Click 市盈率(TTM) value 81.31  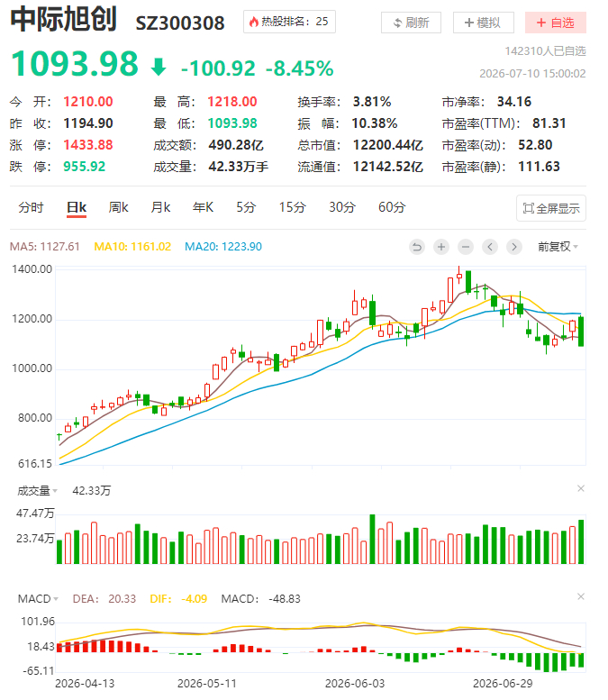click(549, 123)
